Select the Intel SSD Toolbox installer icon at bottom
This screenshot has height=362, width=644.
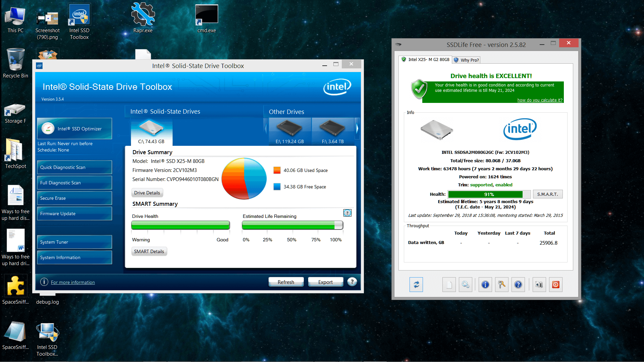[47, 339]
